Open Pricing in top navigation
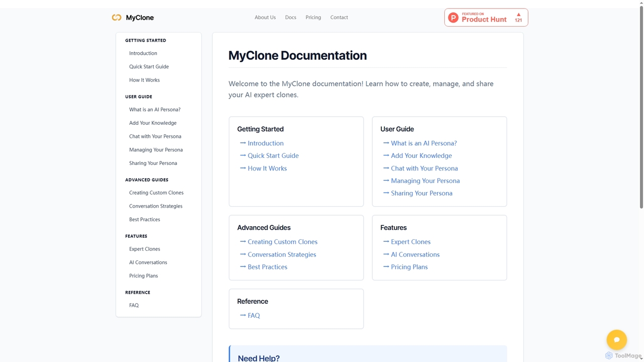 coord(313,18)
